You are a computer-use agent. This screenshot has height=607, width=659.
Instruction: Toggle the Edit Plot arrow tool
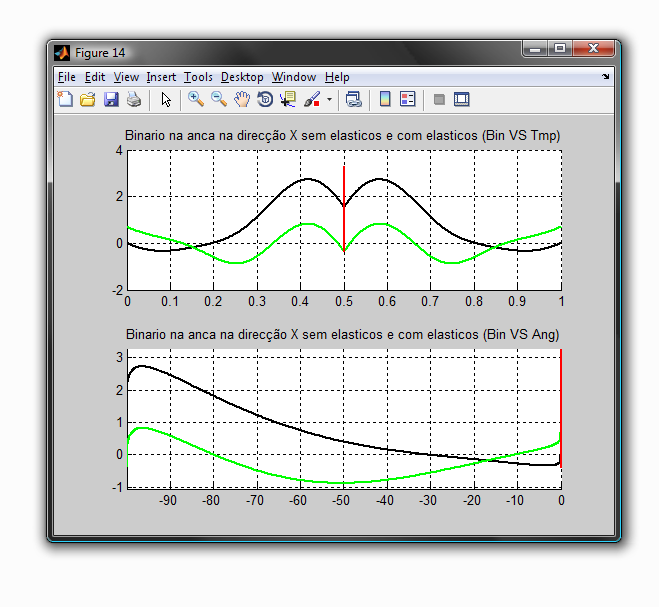pos(166,99)
